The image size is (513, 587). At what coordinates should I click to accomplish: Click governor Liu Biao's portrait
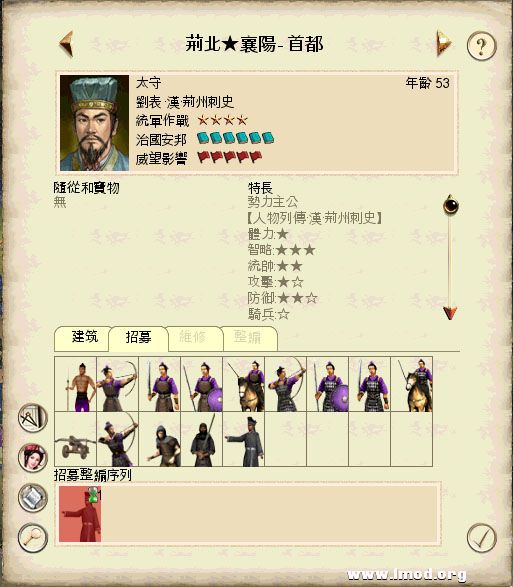[94, 123]
